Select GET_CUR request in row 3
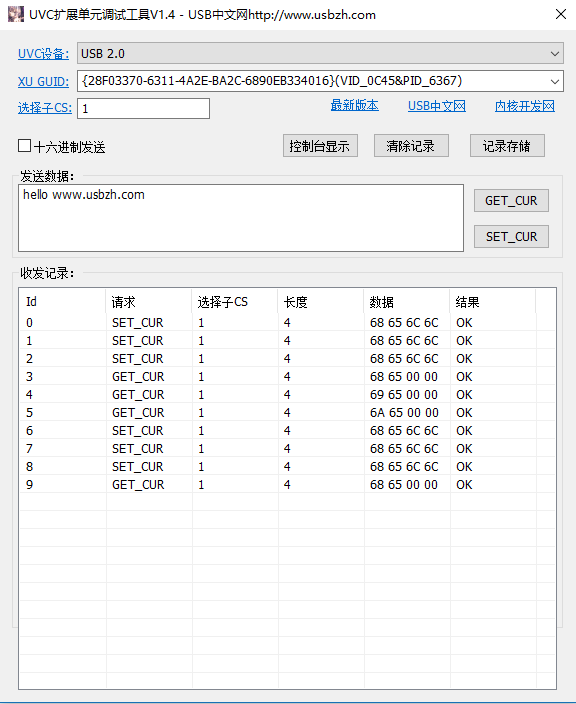 [138, 377]
